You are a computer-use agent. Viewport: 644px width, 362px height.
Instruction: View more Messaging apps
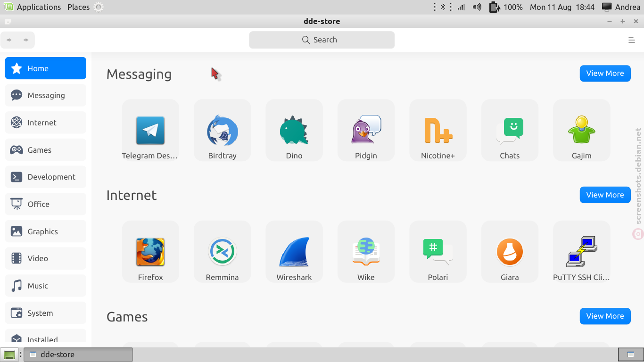(x=605, y=73)
